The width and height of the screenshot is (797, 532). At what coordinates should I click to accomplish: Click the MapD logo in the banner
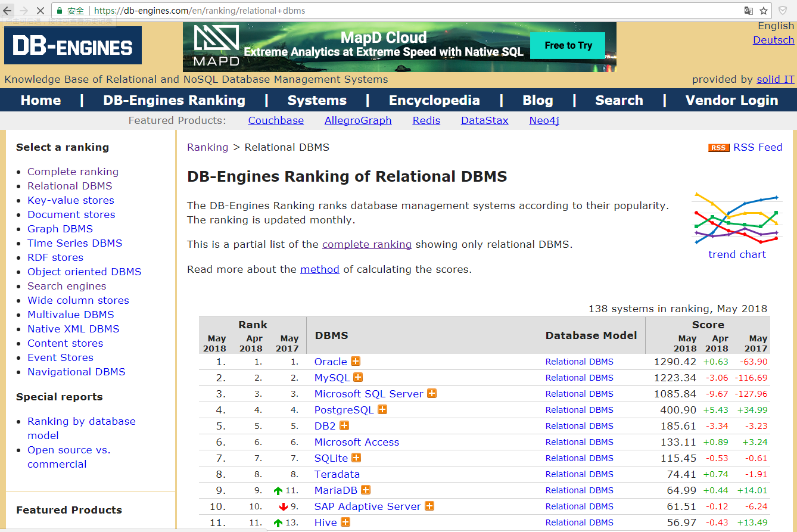click(217, 46)
